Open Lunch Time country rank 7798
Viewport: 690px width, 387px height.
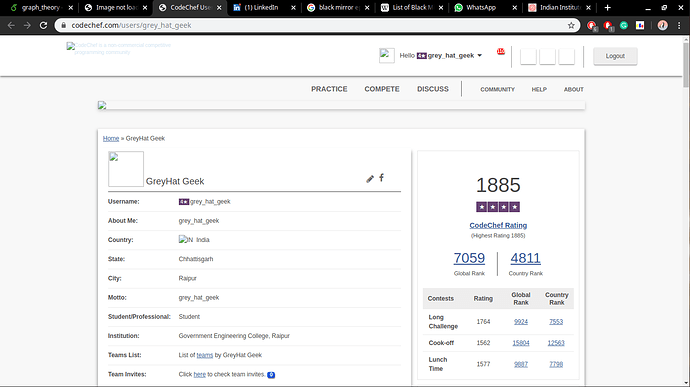556,364
